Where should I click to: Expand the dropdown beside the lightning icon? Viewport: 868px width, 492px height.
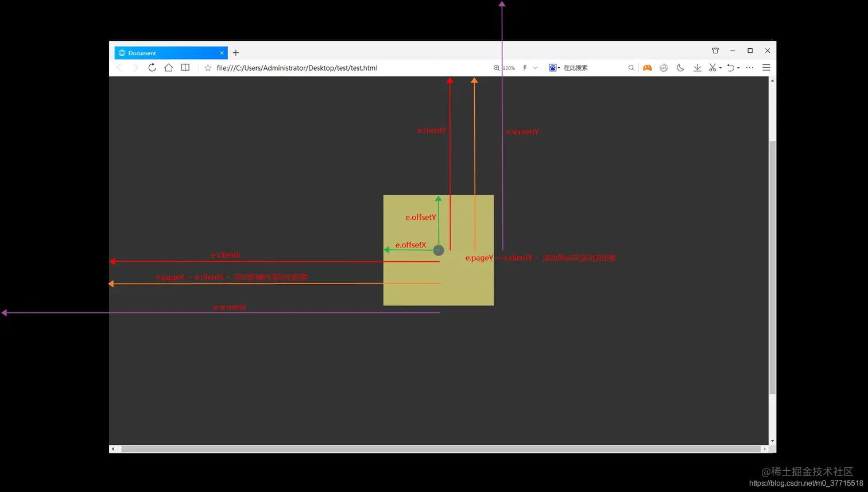tap(536, 68)
